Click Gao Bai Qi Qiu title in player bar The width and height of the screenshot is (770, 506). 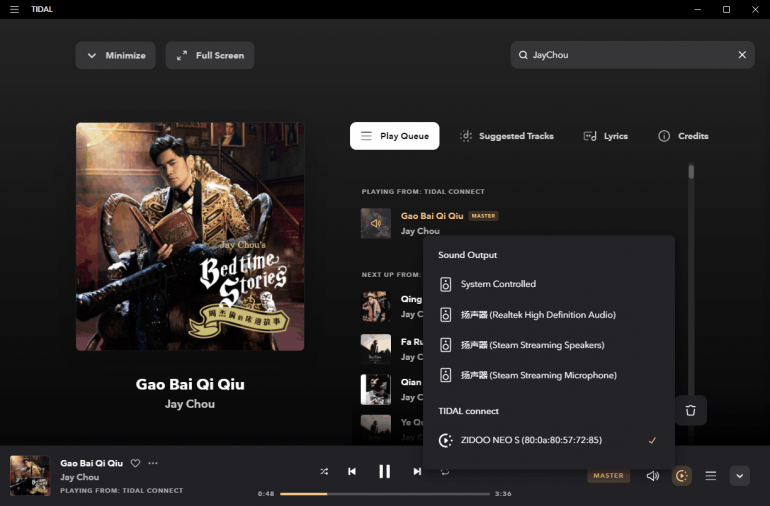91,463
